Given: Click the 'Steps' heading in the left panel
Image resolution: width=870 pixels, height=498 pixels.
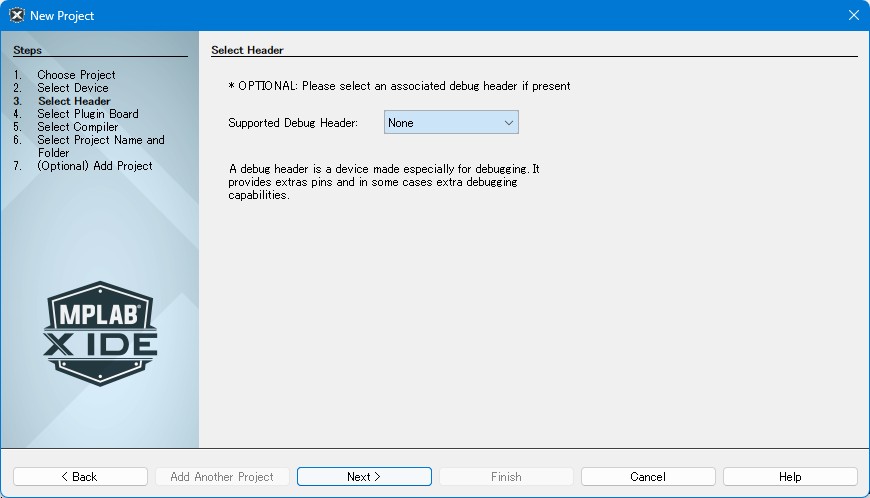Looking at the screenshot, I should 28,50.
